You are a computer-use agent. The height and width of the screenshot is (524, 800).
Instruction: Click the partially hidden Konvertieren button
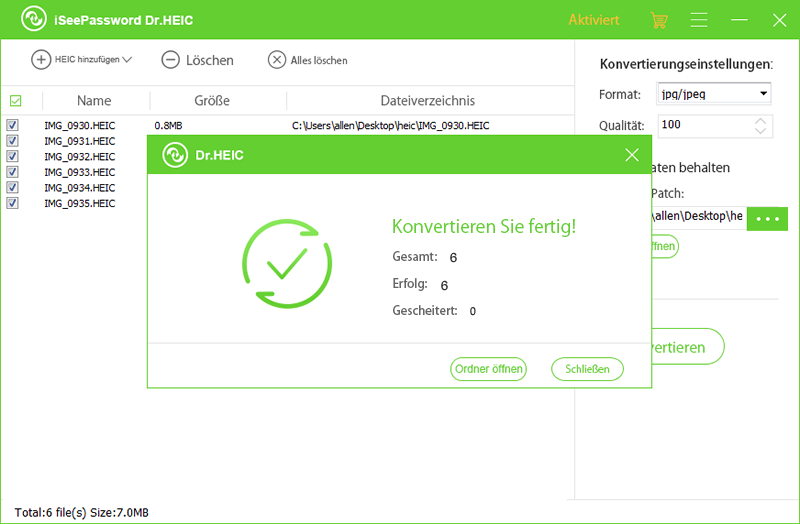click(688, 346)
